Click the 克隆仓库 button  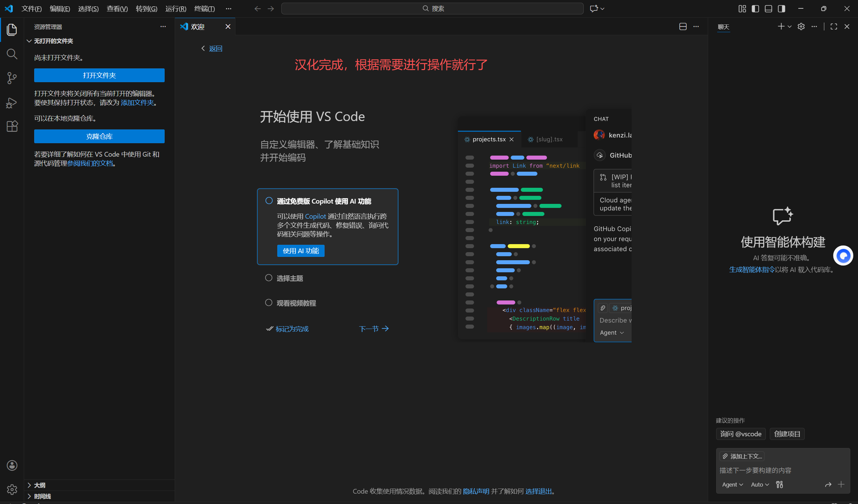pos(100,136)
